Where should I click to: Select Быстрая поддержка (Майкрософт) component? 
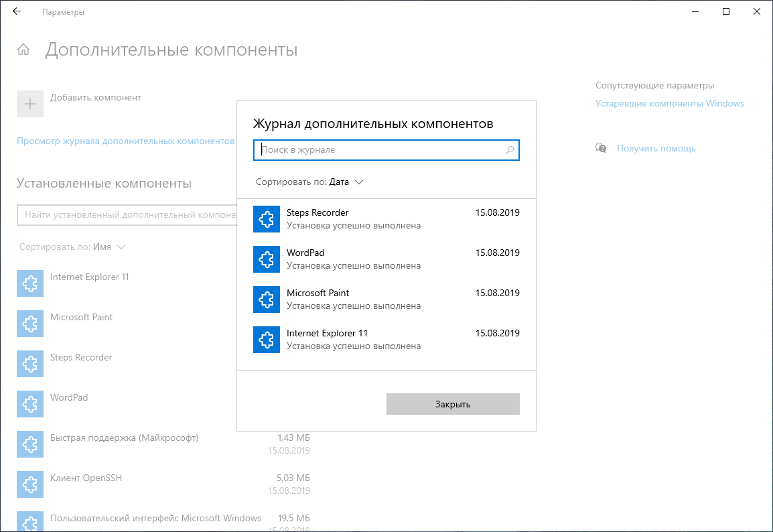(x=124, y=438)
